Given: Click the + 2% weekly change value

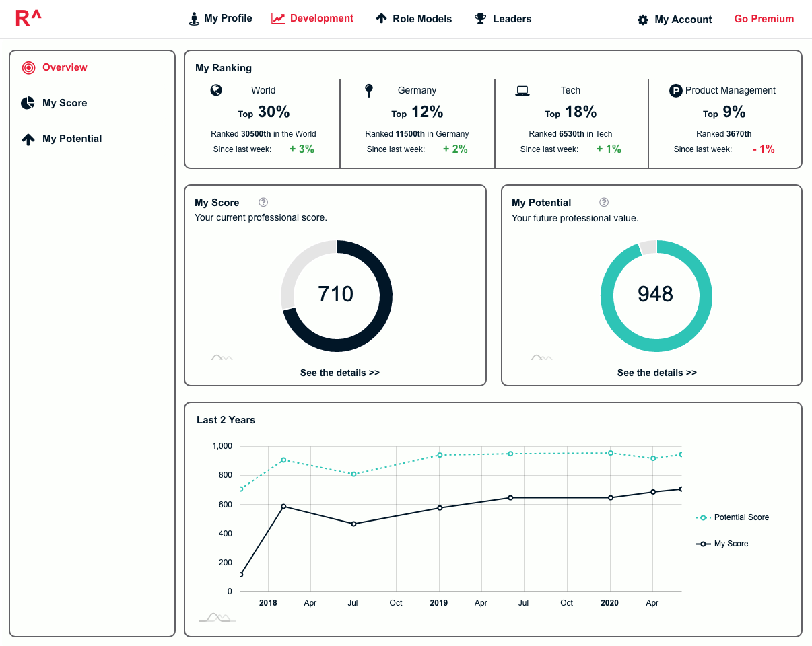Looking at the screenshot, I should click(x=455, y=149).
